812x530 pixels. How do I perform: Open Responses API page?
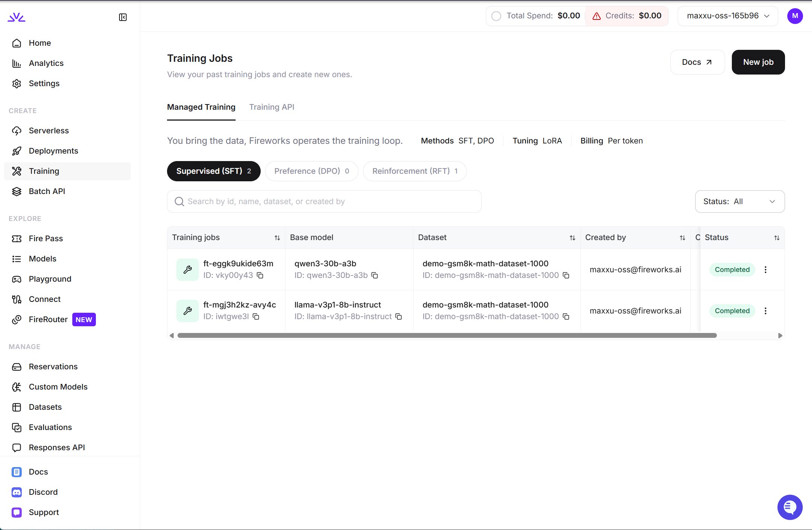pos(67,448)
